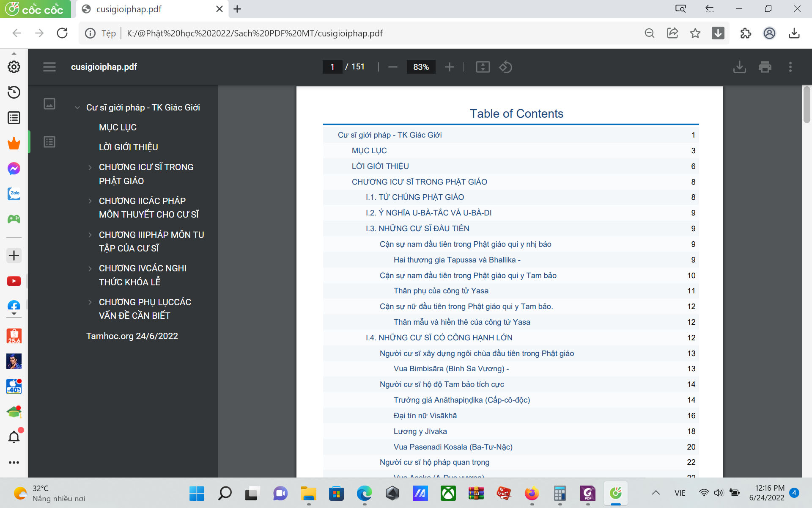The image size is (812, 508).
Task: Open Facebook from the sidebar
Action: point(14,306)
